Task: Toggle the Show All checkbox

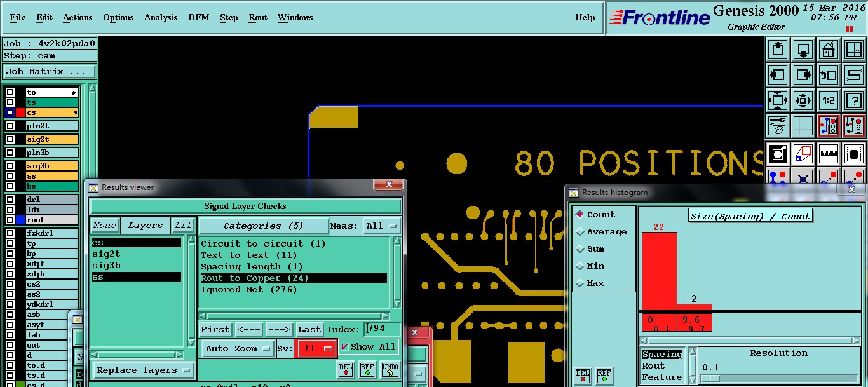Action: point(344,347)
